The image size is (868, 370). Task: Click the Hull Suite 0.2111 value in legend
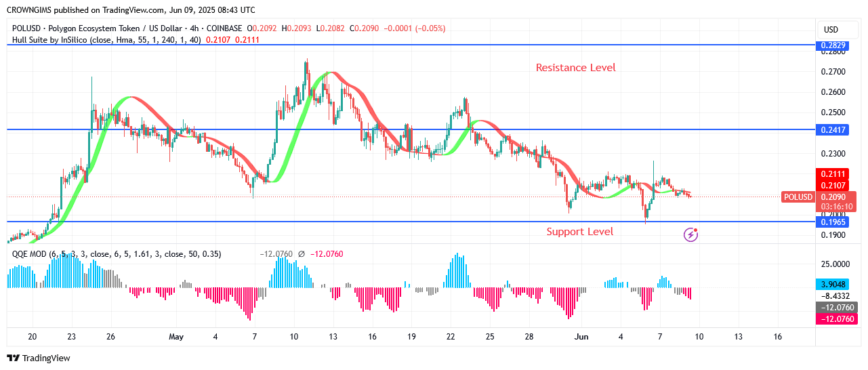click(x=247, y=40)
